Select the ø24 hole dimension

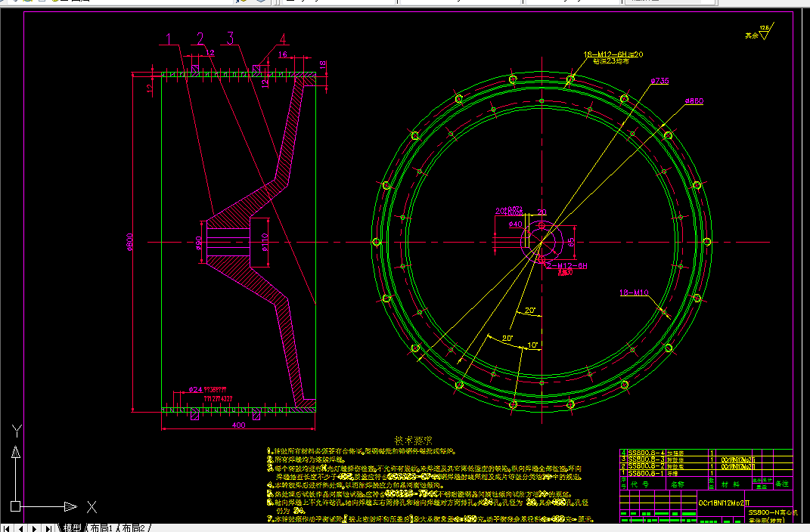[195, 390]
